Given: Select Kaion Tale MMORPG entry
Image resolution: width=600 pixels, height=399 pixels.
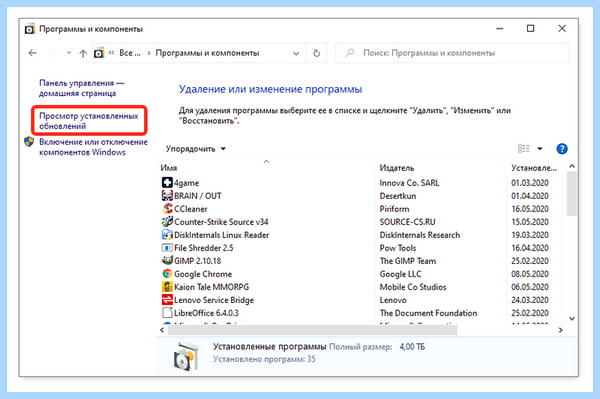Looking at the screenshot, I should [211, 287].
